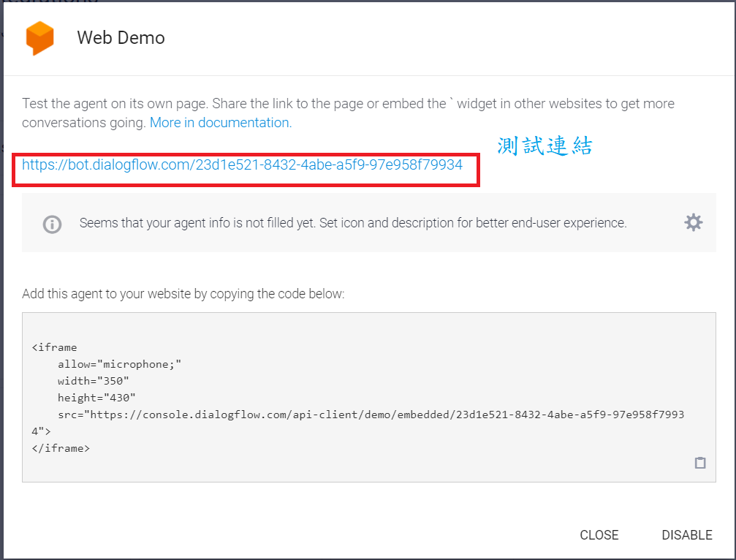Click the agent info not filled notice
The image size is (736, 560).
click(x=352, y=224)
